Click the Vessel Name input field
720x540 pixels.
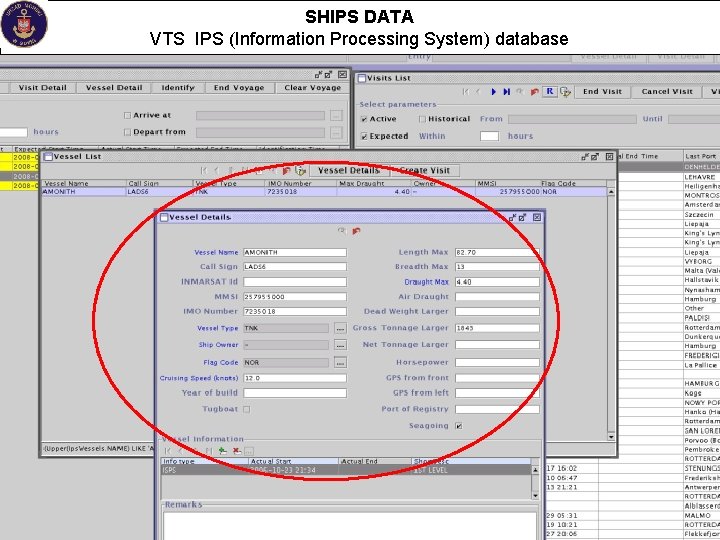295,252
